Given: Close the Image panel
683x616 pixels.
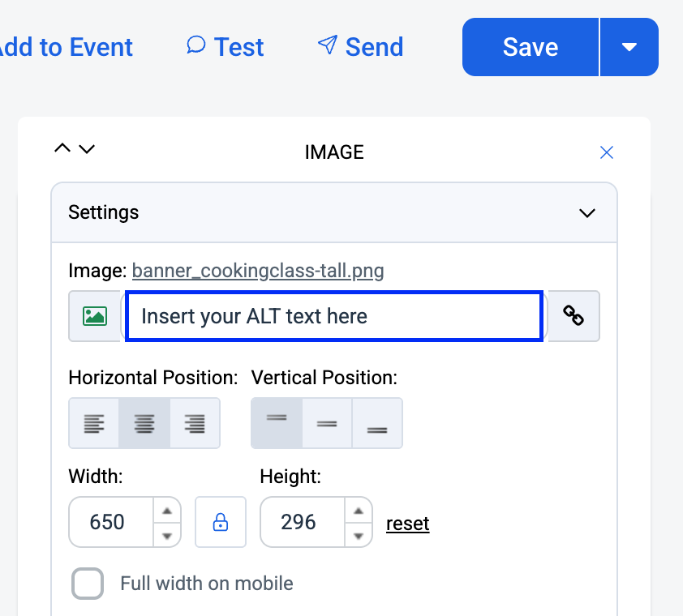Looking at the screenshot, I should pos(606,152).
